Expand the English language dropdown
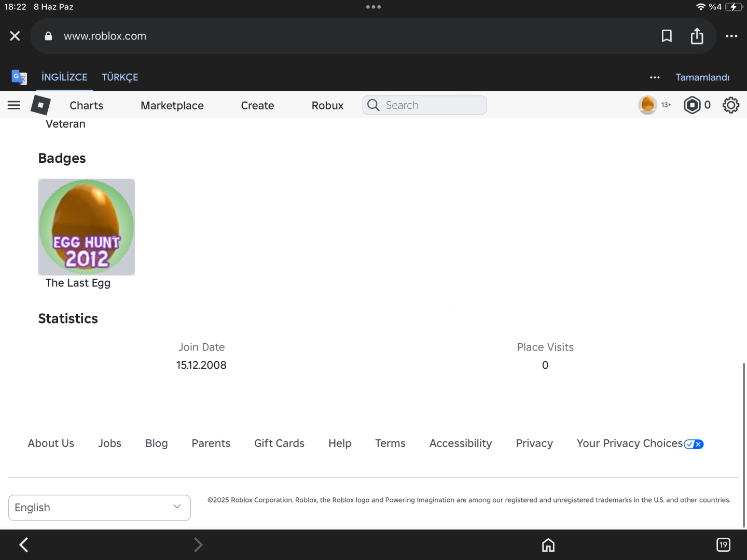The width and height of the screenshot is (747, 560). [x=100, y=508]
